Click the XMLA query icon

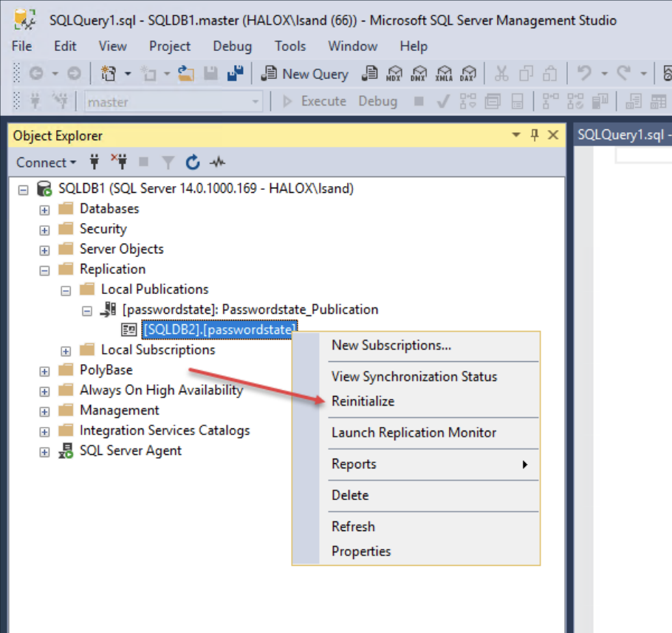point(444,74)
